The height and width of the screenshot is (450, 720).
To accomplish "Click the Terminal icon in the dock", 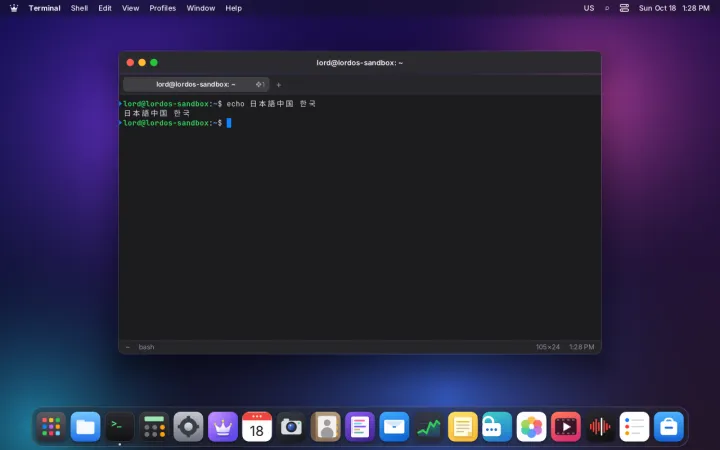I will coord(120,427).
